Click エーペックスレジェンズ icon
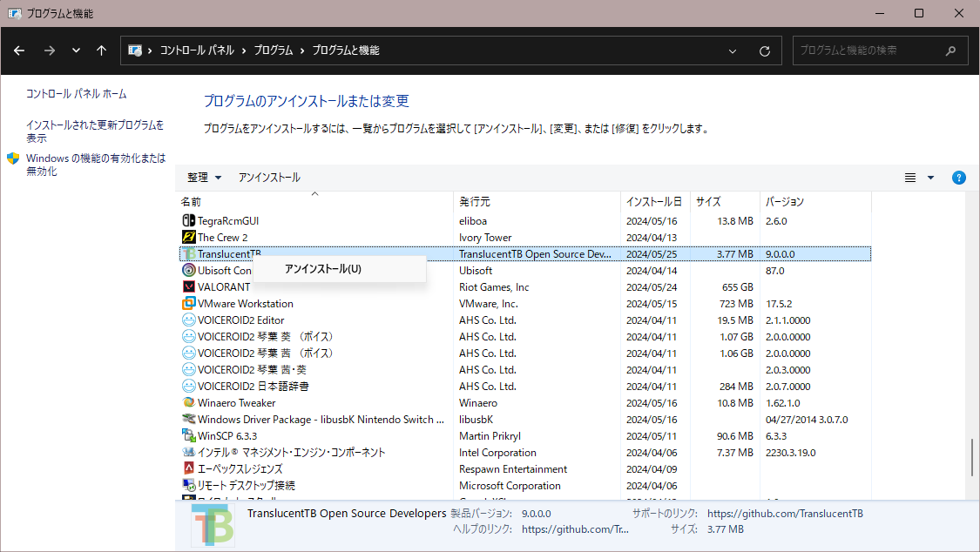This screenshot has width=980, height=552. coord(188,468)
